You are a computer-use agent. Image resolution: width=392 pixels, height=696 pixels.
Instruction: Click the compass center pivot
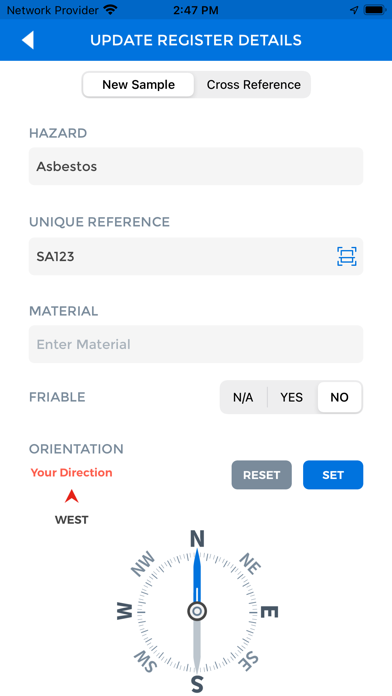pos(197,611)
